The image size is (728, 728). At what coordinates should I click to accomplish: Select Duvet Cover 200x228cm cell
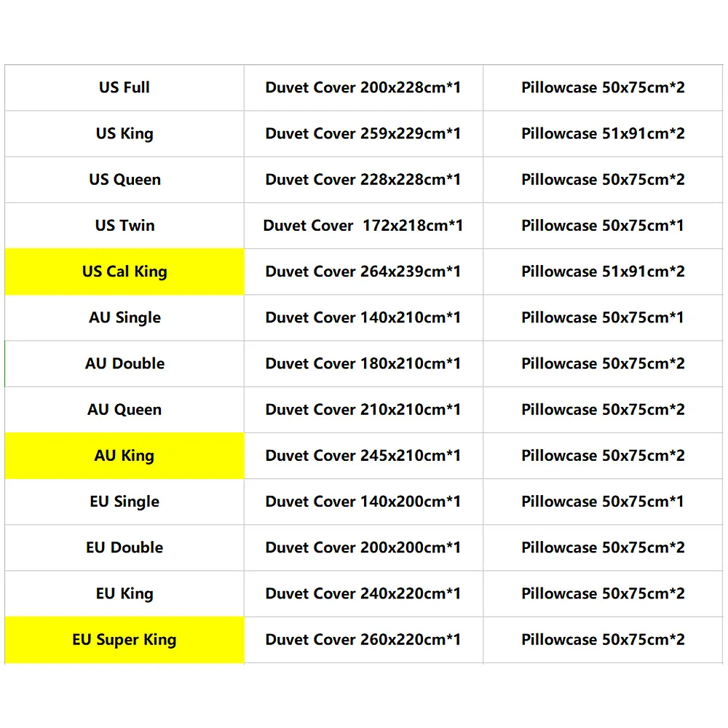pos(363,87)
